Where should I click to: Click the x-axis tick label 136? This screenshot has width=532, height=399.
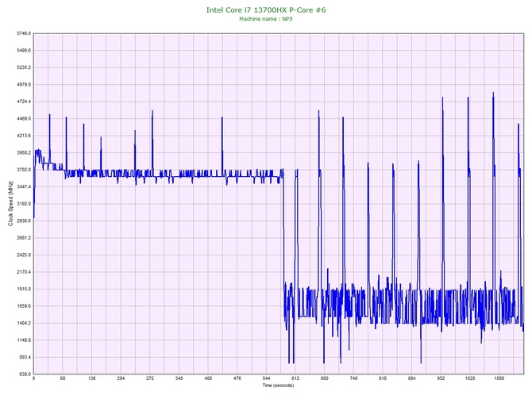[92, 378]
